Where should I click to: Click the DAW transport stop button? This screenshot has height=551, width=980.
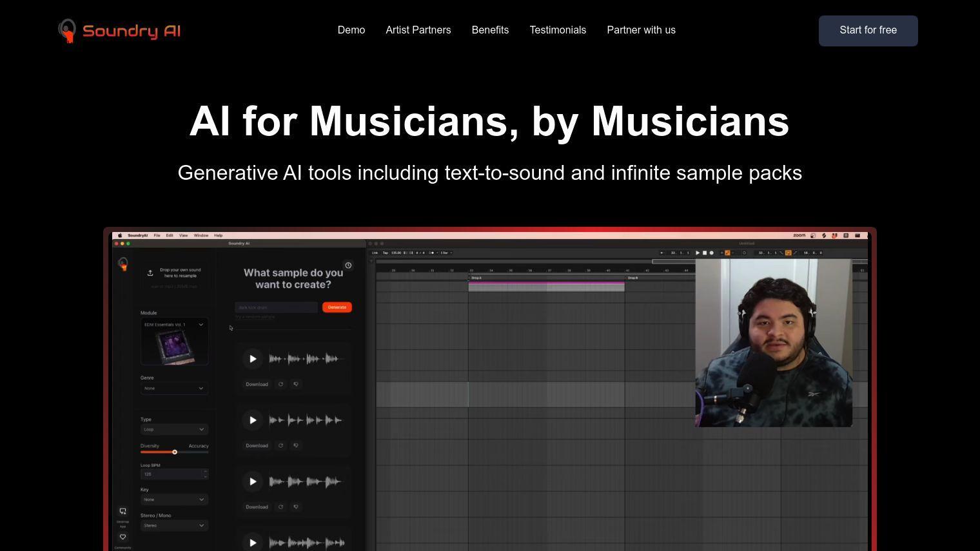[x=705, y=253]
